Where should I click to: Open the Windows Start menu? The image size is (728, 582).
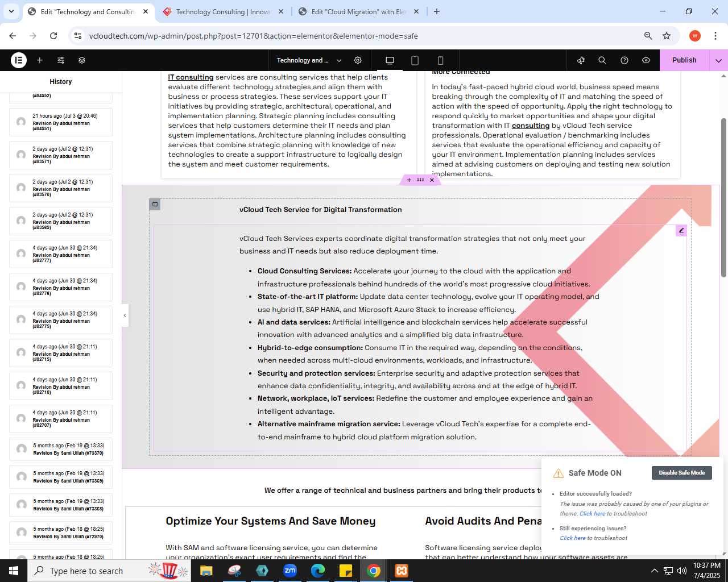click(14, 571)
